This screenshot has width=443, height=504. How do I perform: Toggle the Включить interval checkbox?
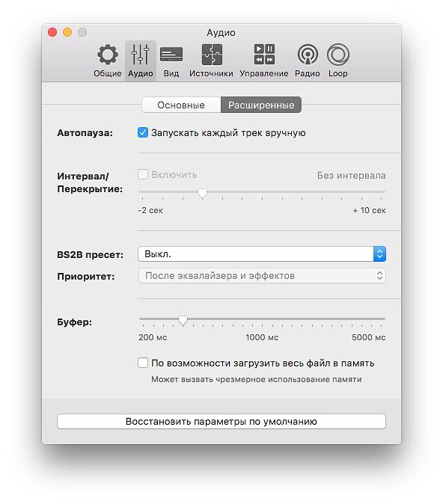(143, 174)
